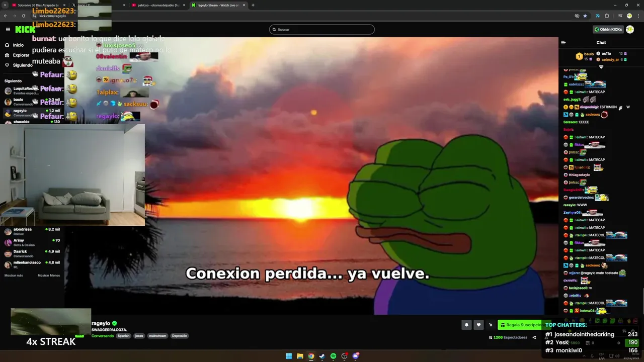
Task: Open the Chrome profile avatar
Action: click(x=629, y=16)
